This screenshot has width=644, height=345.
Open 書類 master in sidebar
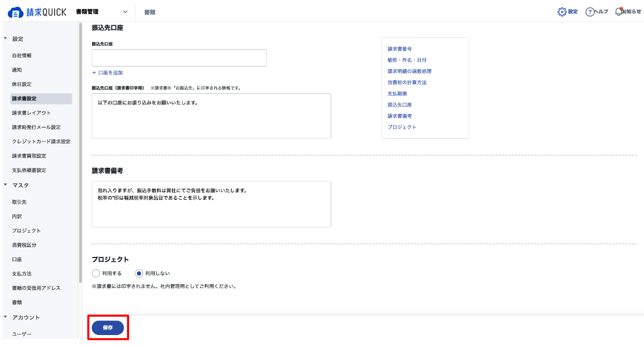17,303
